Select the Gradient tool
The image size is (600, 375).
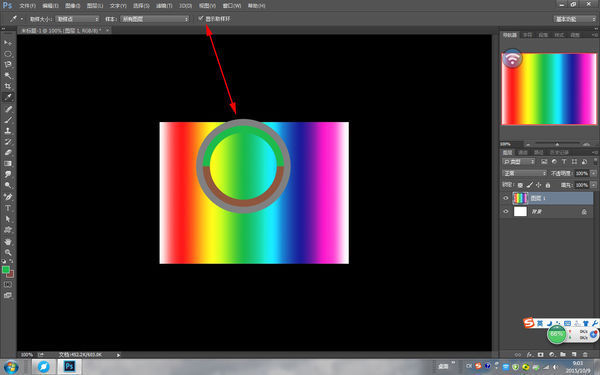[x=8, y=163]
